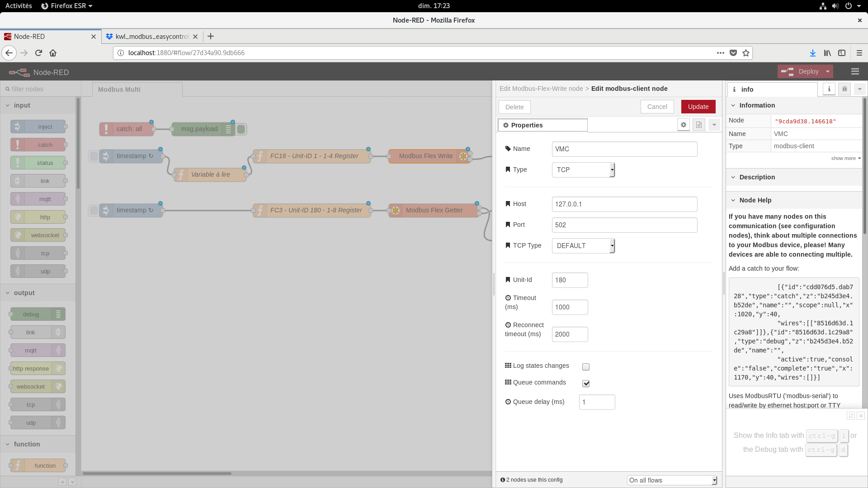Click the inject node in palette

[38, 127]
